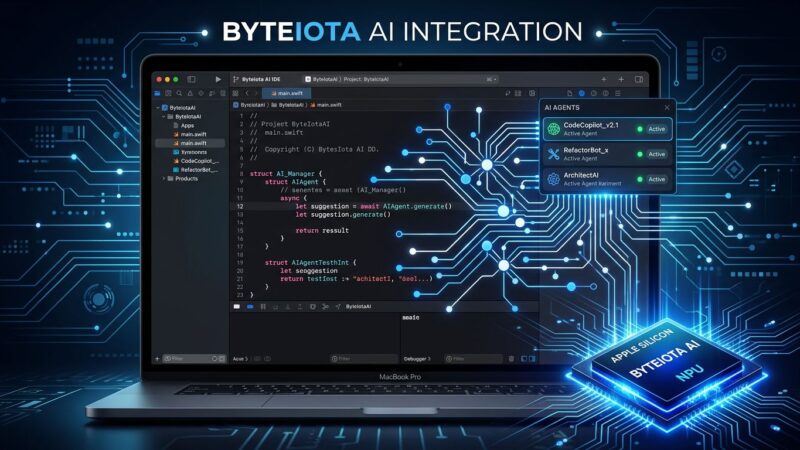Click the ArchitectAI gear brain icon

554,179
